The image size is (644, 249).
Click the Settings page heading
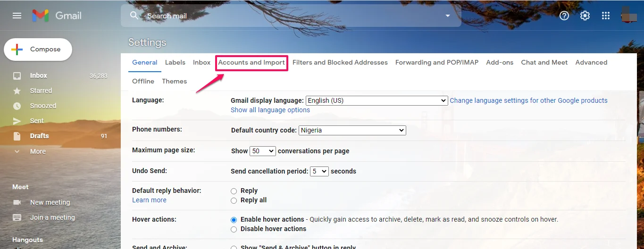point(147,42)
